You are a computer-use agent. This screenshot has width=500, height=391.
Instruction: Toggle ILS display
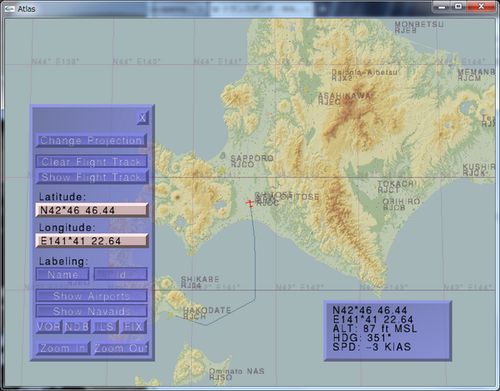click(105, 327)
